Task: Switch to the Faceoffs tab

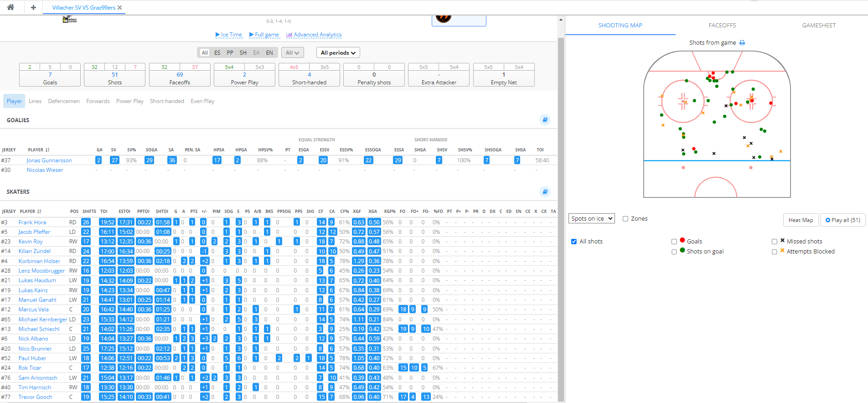Action: point(722,26)
